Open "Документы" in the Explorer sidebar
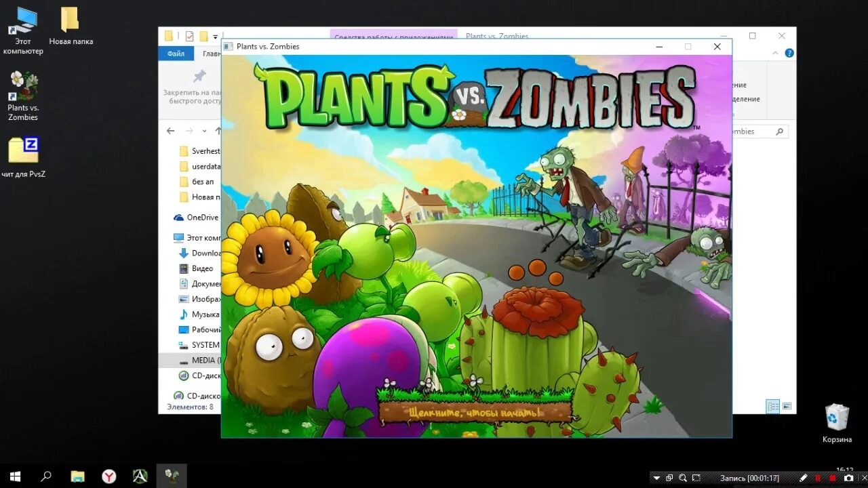868x488 pixels. pos(199,284)
